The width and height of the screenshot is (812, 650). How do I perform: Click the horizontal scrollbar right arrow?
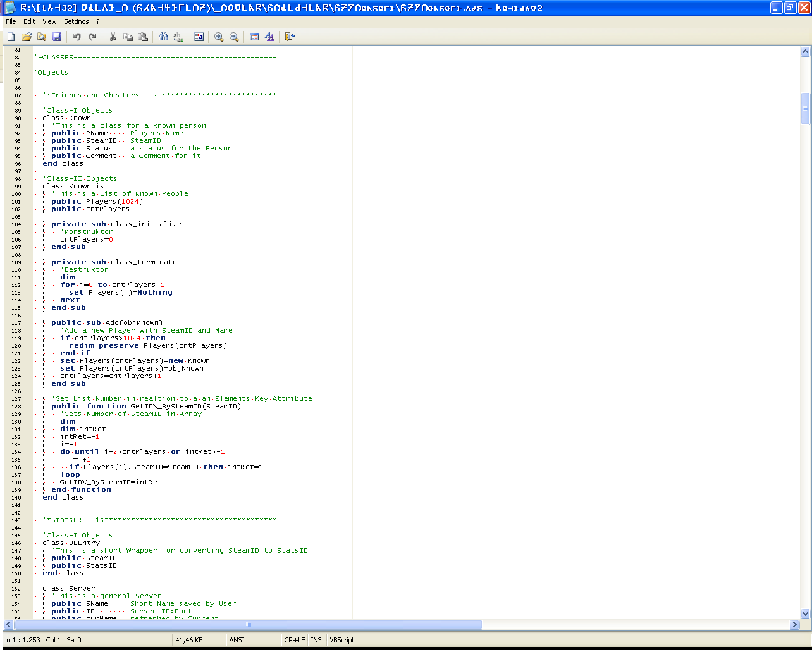tap(794, 625)
